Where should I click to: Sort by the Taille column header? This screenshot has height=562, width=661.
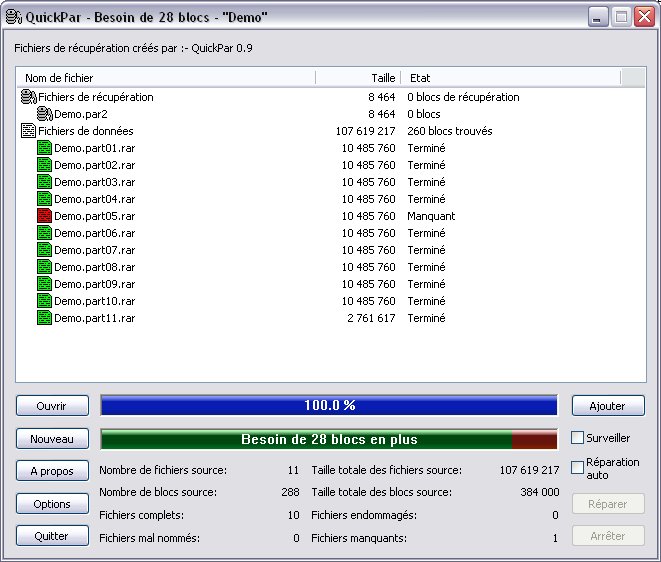[x=358, y=78]
